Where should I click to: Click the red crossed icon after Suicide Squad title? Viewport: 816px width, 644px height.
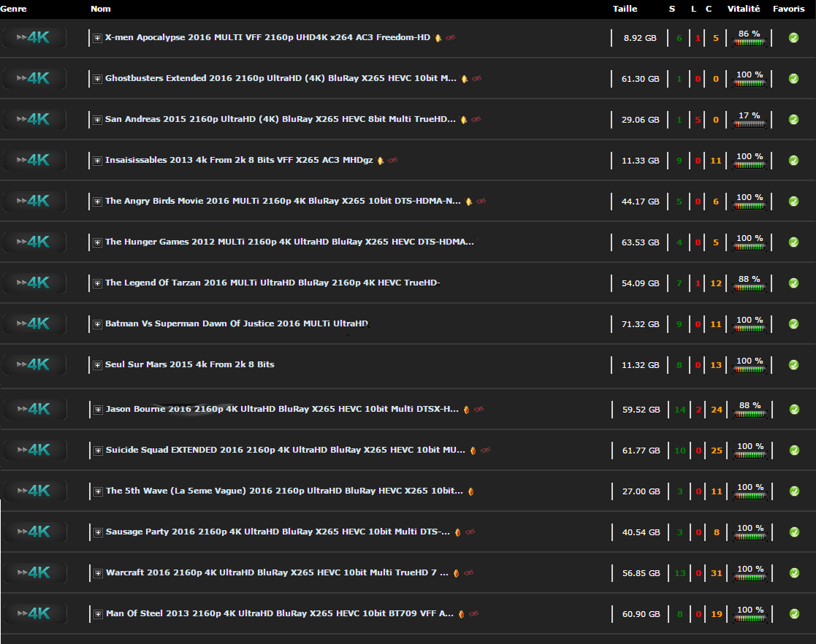[485, 451]
